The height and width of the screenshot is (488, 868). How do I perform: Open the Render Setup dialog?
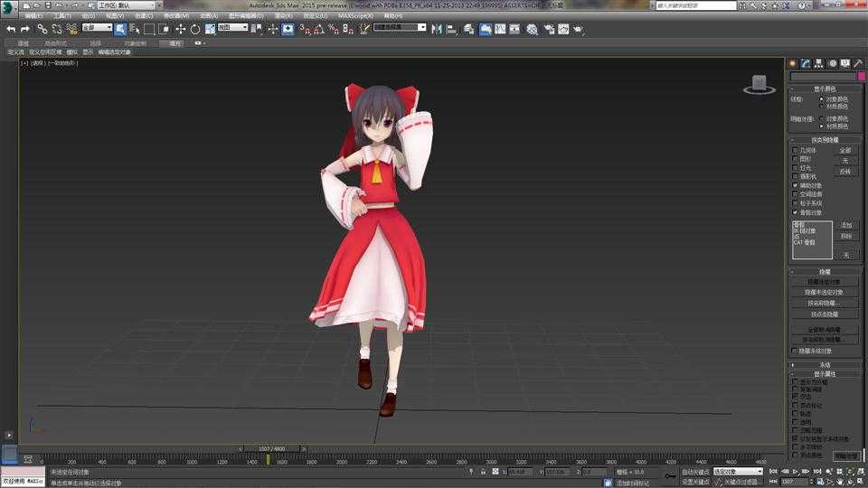pyautogui.click(x=549, y=29)
